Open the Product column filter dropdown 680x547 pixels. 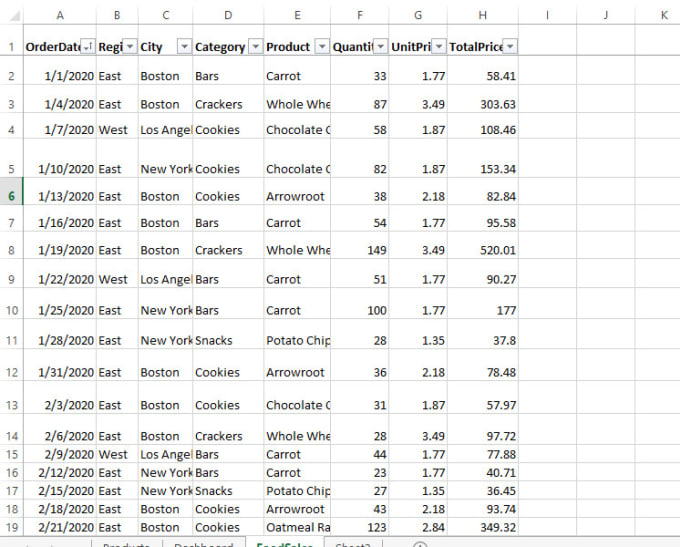[x=322, y=46]
